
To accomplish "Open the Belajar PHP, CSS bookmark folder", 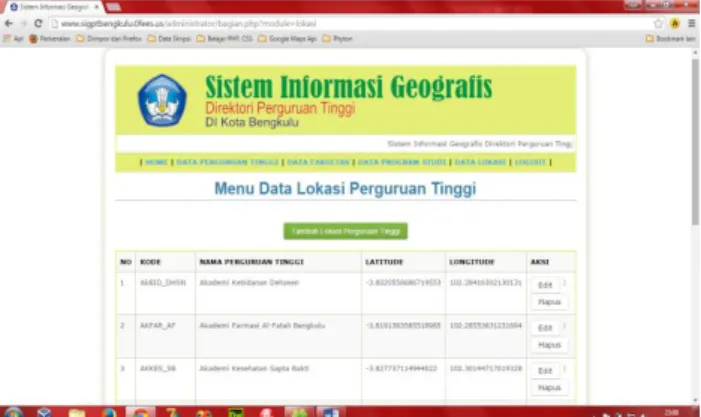I will click(x=224, y=39).
